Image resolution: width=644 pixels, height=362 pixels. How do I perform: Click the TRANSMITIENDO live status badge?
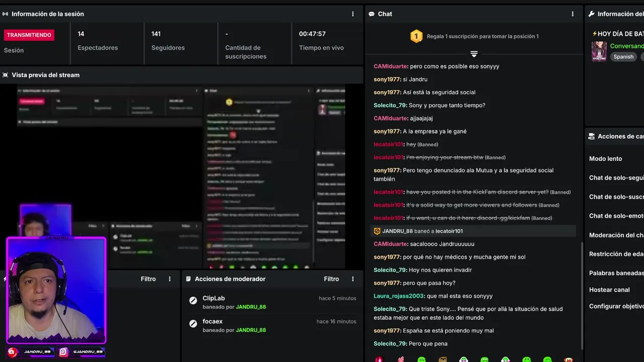coord(29,35)
